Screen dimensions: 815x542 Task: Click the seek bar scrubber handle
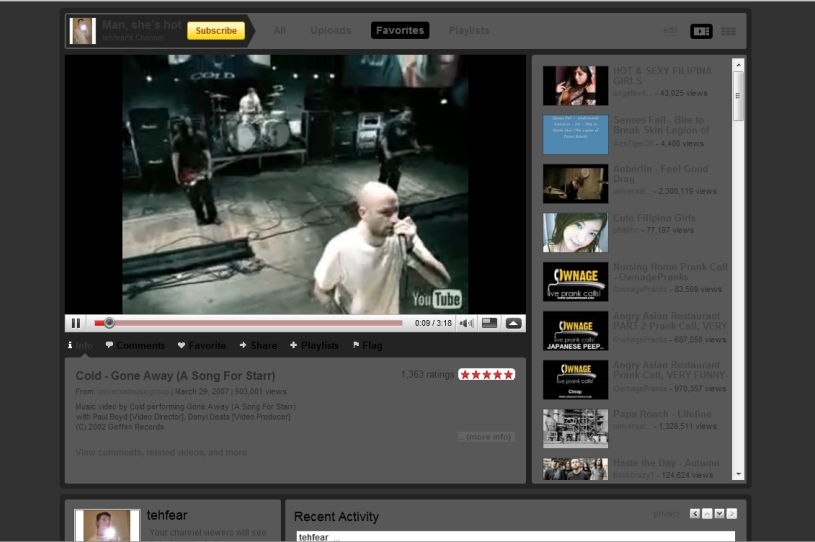coord(109,323)
